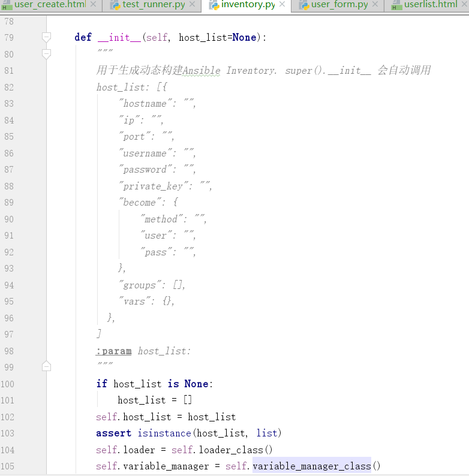Click the 'assert' keyword on line 103
The image size is (469, 476).
tap(113, 433)
